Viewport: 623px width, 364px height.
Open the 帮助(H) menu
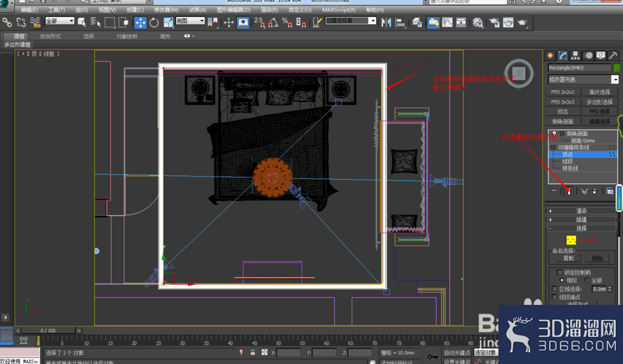(x=374, y=9)
